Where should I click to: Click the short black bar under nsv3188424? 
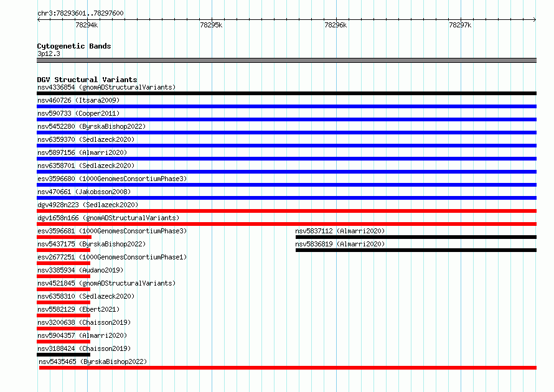(63, 355)
